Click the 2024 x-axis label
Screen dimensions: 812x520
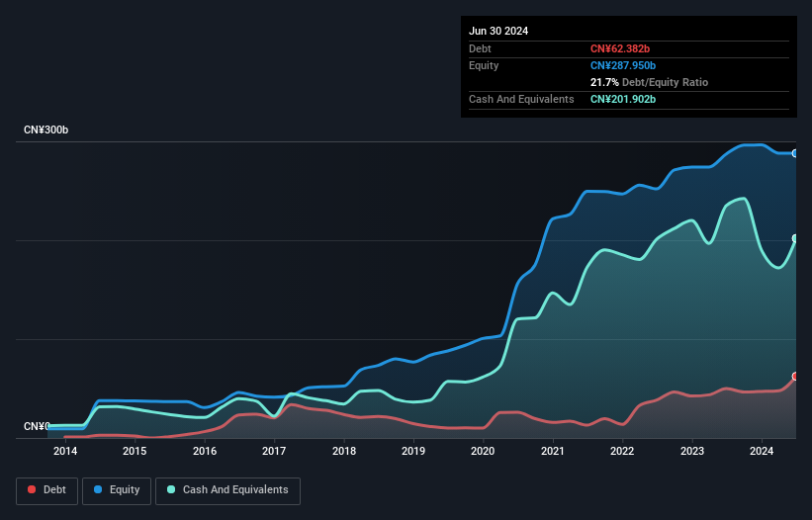762,451
